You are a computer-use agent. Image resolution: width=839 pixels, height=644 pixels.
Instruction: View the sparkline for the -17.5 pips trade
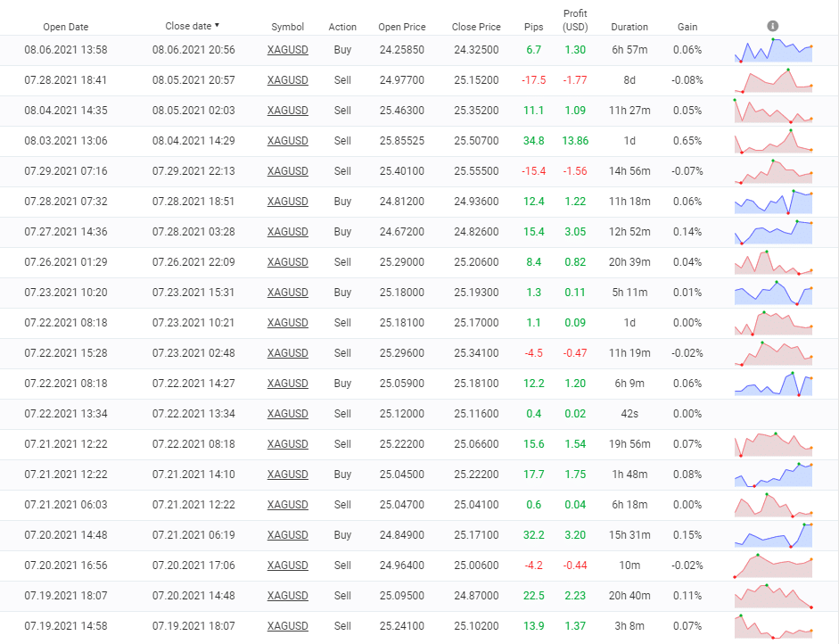tap(773, 81)
